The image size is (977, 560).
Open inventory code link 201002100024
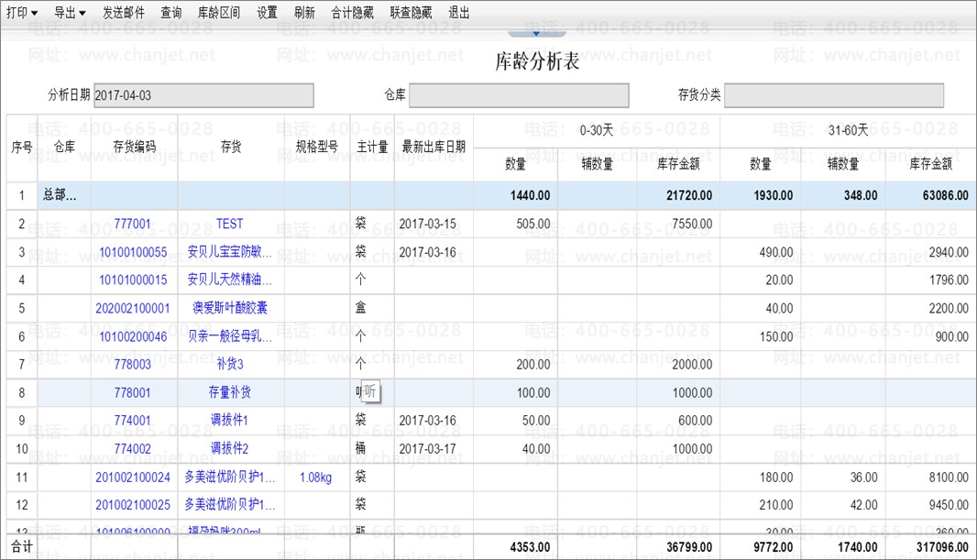tap(133, 478)
